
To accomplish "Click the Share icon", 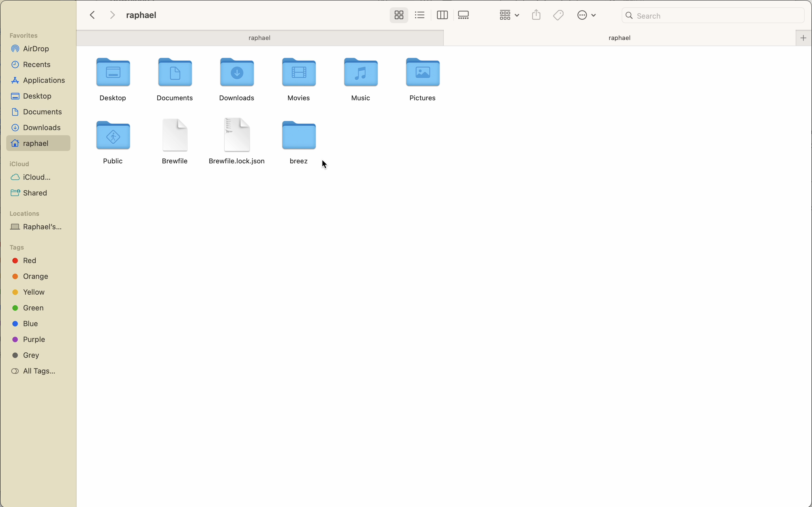I will [537, 15].
